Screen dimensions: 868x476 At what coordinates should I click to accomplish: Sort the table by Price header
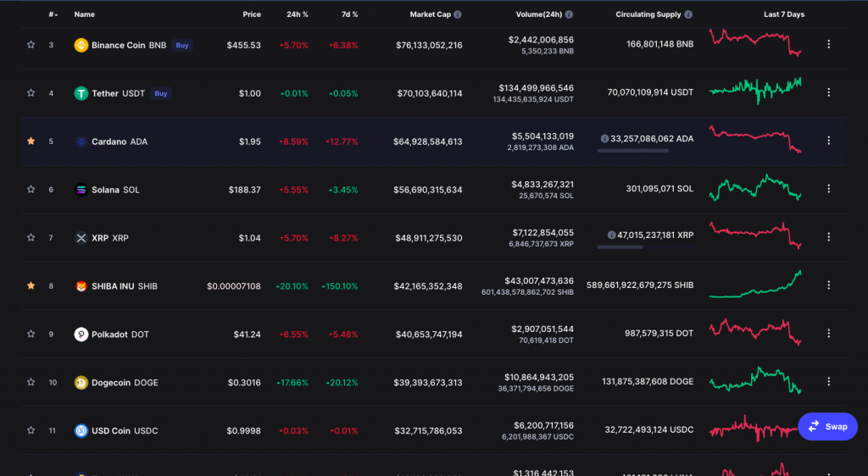click(252, 14)
